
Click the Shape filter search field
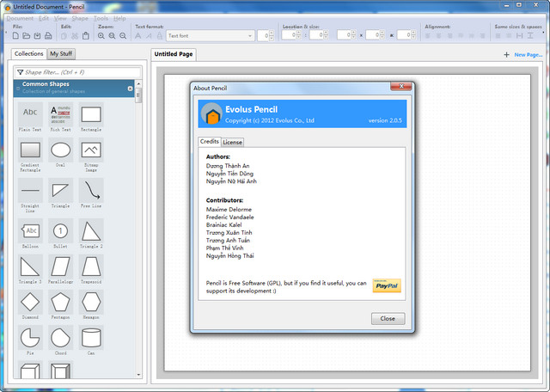coord(78,72)
